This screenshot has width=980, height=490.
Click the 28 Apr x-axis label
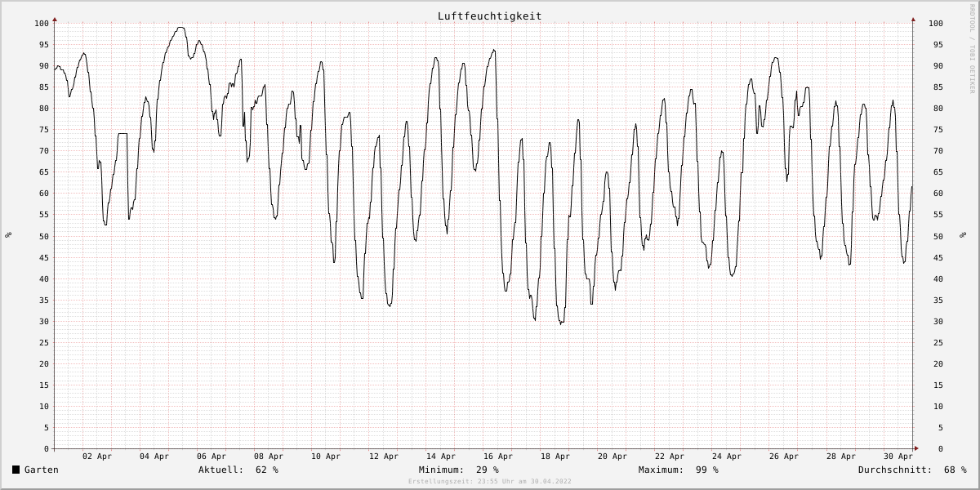point(840,457)
